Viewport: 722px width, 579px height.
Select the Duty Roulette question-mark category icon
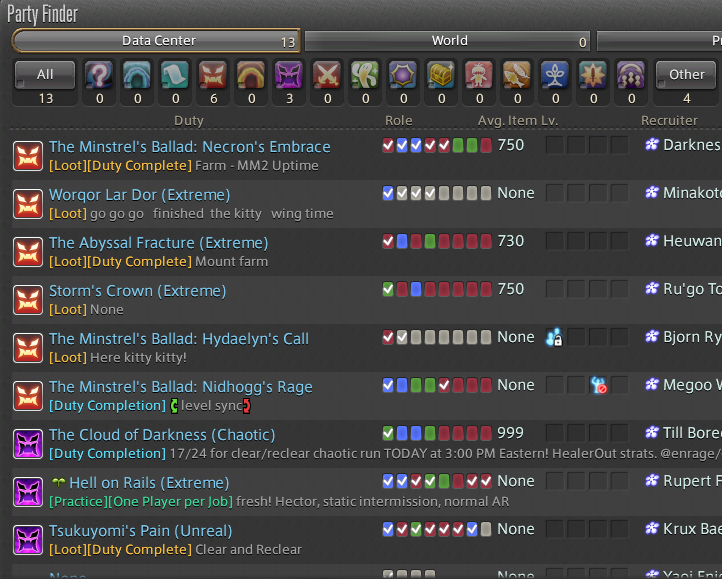(x=99, y=74)
